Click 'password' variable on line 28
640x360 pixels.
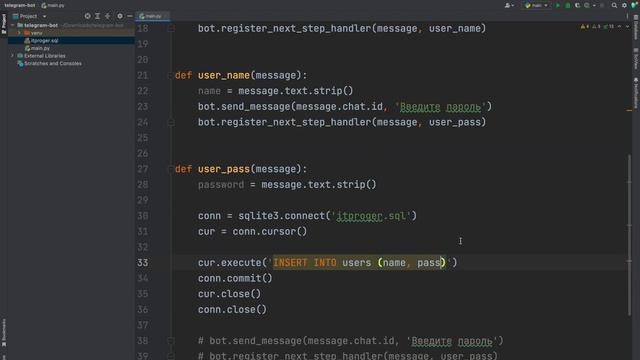click(x=221, y=184)
